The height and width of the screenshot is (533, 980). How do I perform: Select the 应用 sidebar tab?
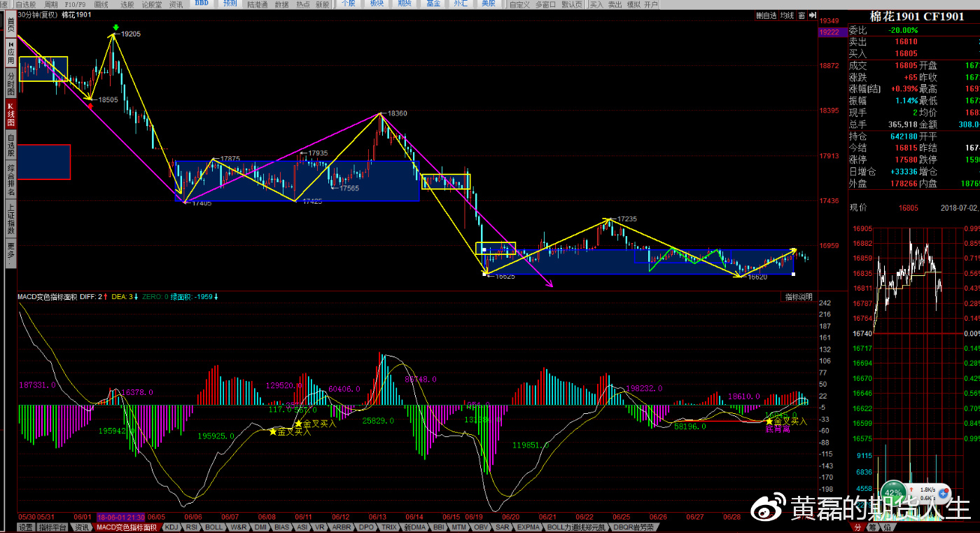pyautogui.click(x=10, y=53)
